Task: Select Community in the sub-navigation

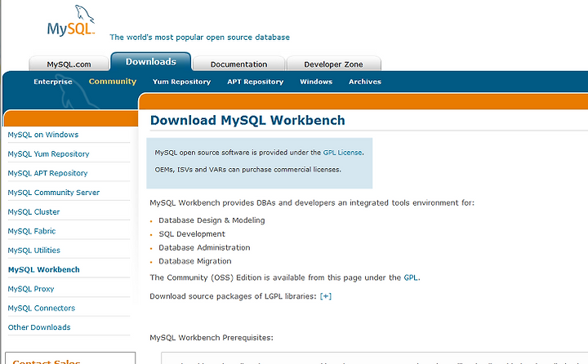Action: pos(113,82)
